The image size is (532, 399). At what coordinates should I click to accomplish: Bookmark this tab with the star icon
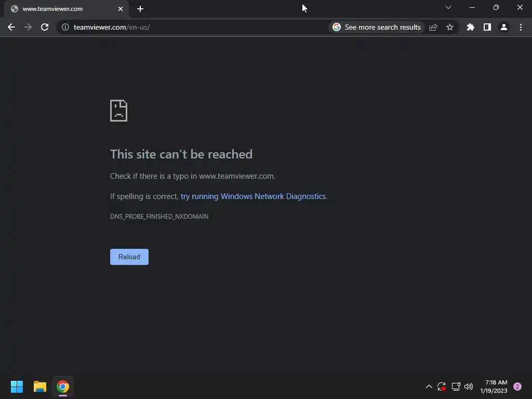click(x=450, y=27)
